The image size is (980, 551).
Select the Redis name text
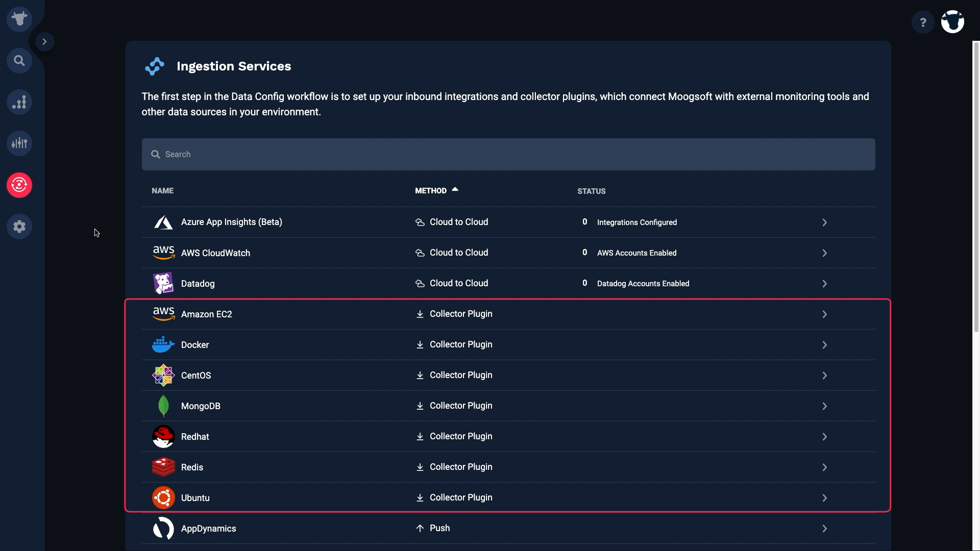coord(192,467)
